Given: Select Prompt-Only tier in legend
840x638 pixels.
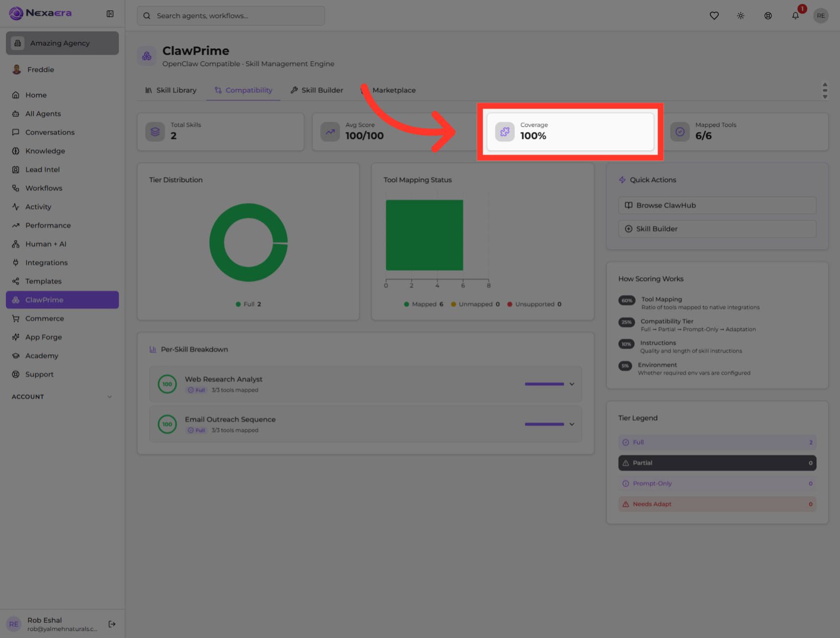Looking at the screenshot, I should click(x=717, y=483).
